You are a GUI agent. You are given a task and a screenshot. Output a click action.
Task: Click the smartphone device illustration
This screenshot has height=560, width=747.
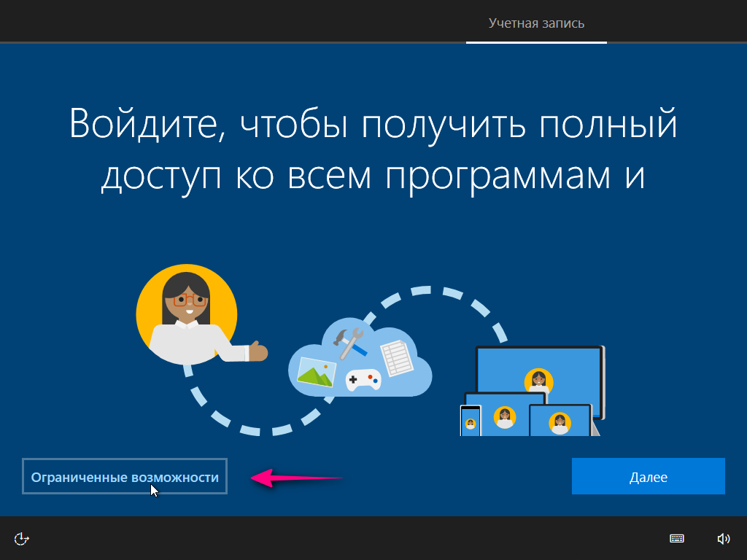[x=471, y=421]
